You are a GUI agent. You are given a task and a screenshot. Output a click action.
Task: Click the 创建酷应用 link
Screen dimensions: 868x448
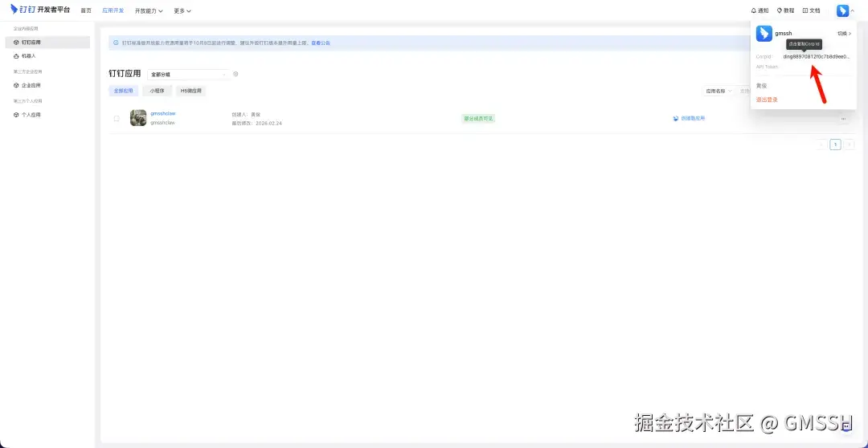(690, 118)
